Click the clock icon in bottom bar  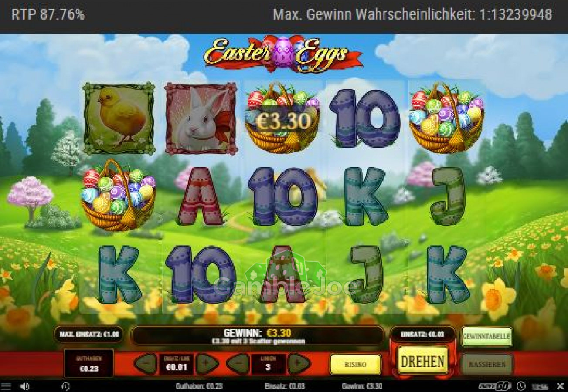point(521,386)
